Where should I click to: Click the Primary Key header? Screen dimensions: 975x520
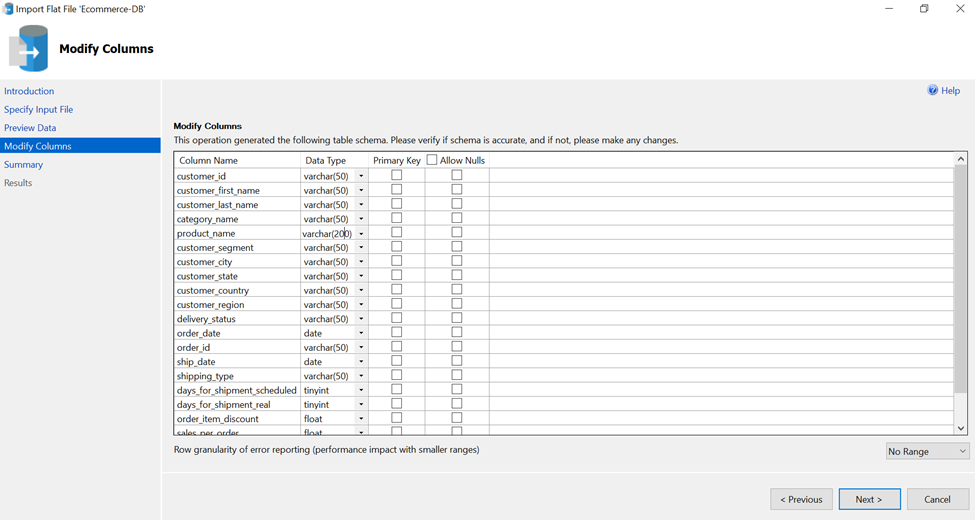397,160
